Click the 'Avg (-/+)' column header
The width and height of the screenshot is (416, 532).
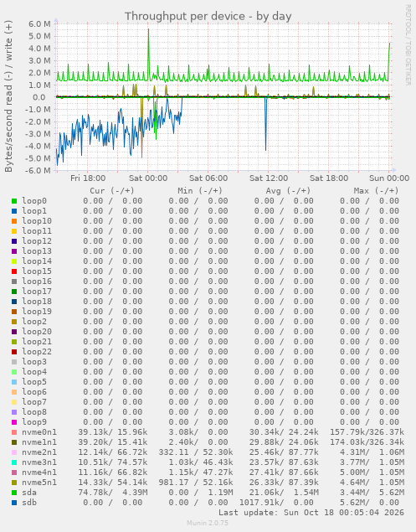[288, 191]
